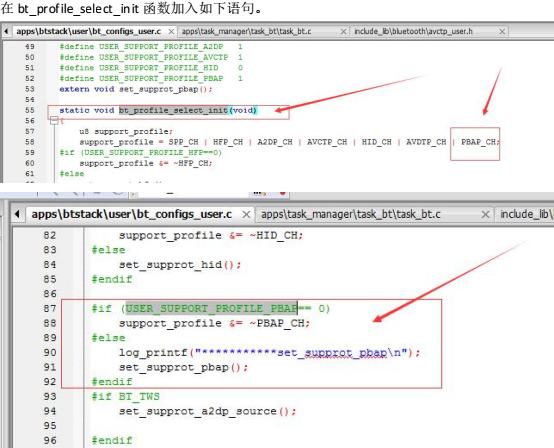Click the 'extern void set_supprot_pbap();' line
This screenshot has height=448, width=554.
[x=136, y=89]
